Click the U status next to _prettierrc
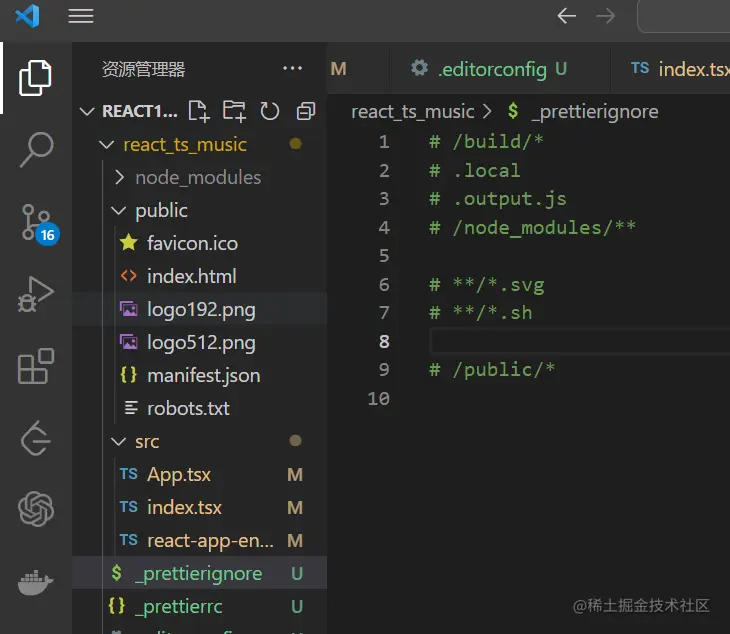This screenshot has width=730, height=634. pos(297,607)
